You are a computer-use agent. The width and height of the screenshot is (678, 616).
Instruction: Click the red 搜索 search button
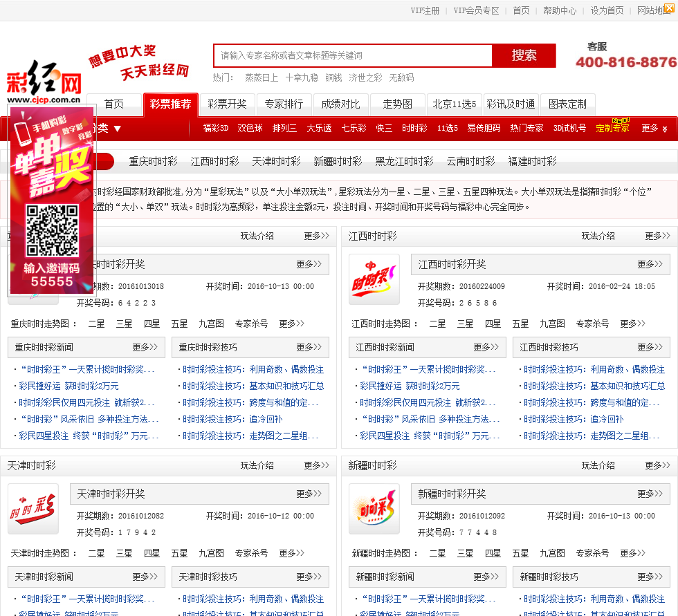pyautogui.click(x=524, y=55)
